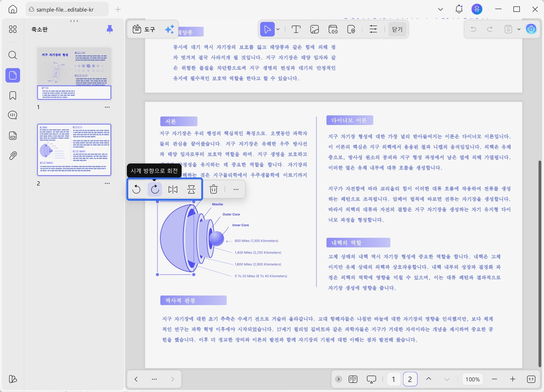Open more options for page 1 thumbnail

[x=107, y=107]
